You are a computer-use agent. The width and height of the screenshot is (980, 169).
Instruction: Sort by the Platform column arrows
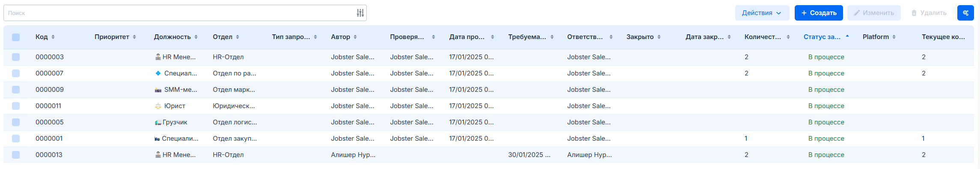click(894, 37)
